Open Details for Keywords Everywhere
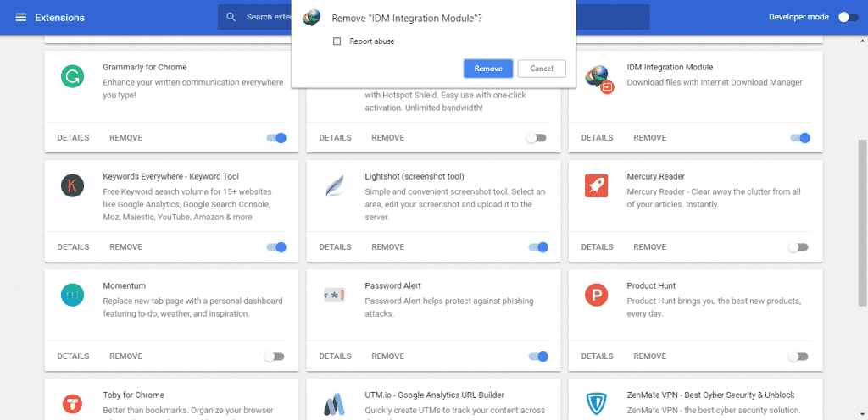The image size is (868, 420). click(73, 247)
